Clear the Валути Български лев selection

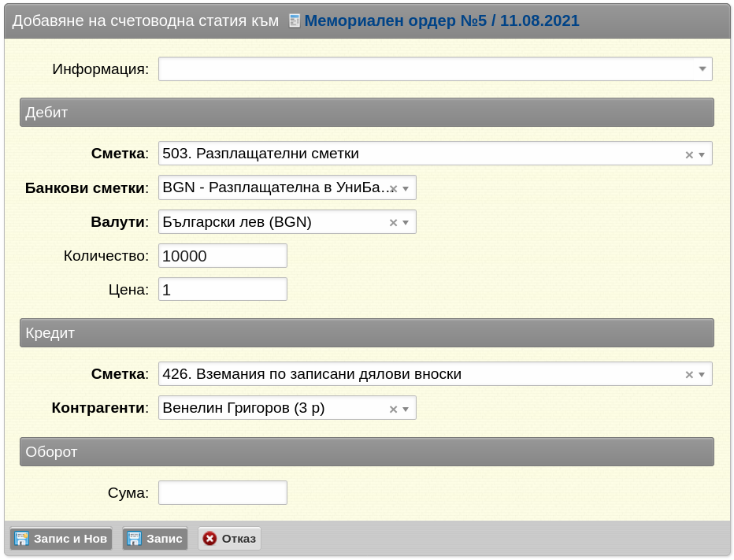(x=393, y=223)
